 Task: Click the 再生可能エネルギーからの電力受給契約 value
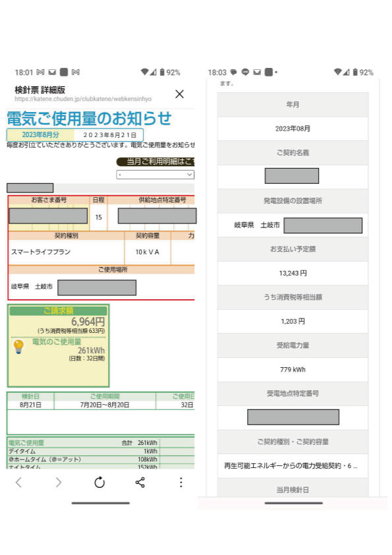pyautogui.click(x=291, y=466)
